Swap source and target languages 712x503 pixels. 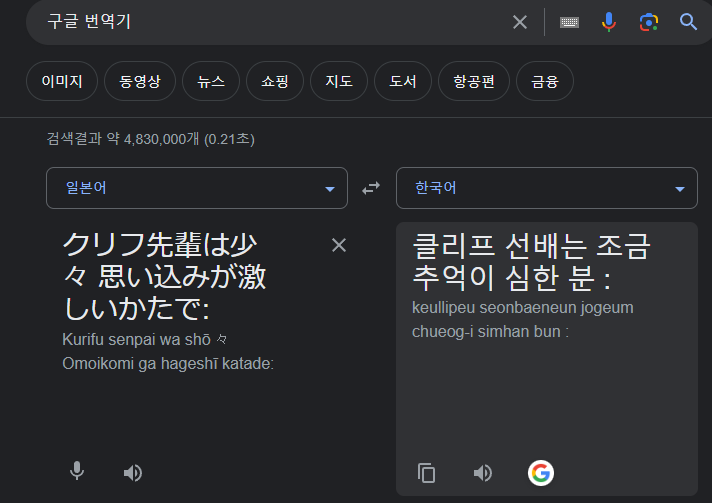click(x=371, y=188)
